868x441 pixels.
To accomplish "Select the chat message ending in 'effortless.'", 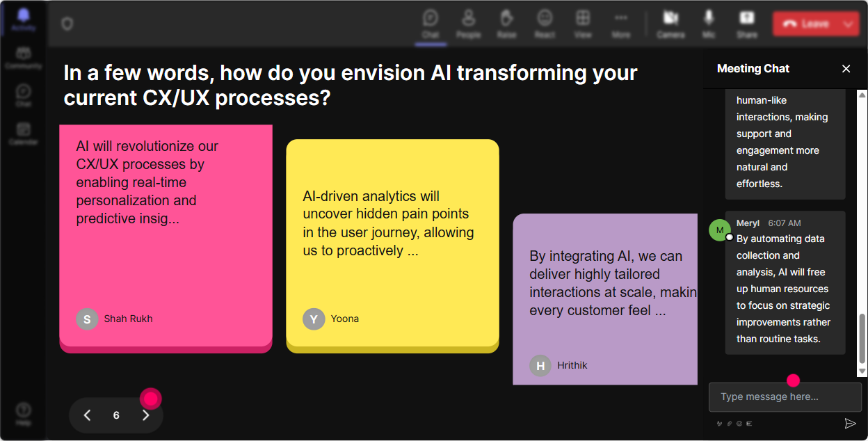I will pos(785,144).
